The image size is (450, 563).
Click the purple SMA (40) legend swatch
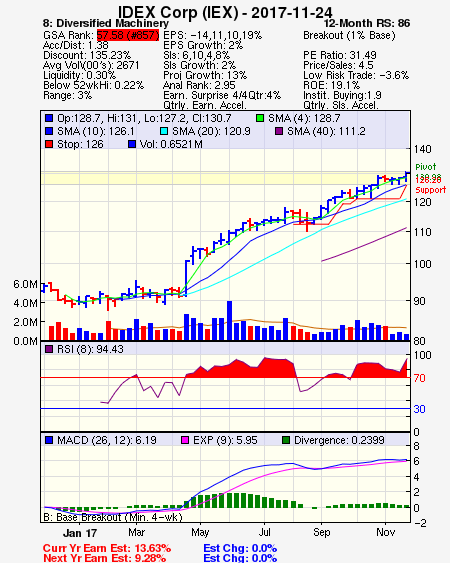tap(279, 131)
